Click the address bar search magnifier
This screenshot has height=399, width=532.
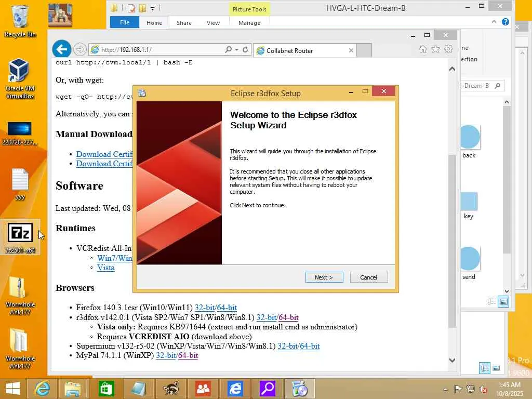pos(229,49)
